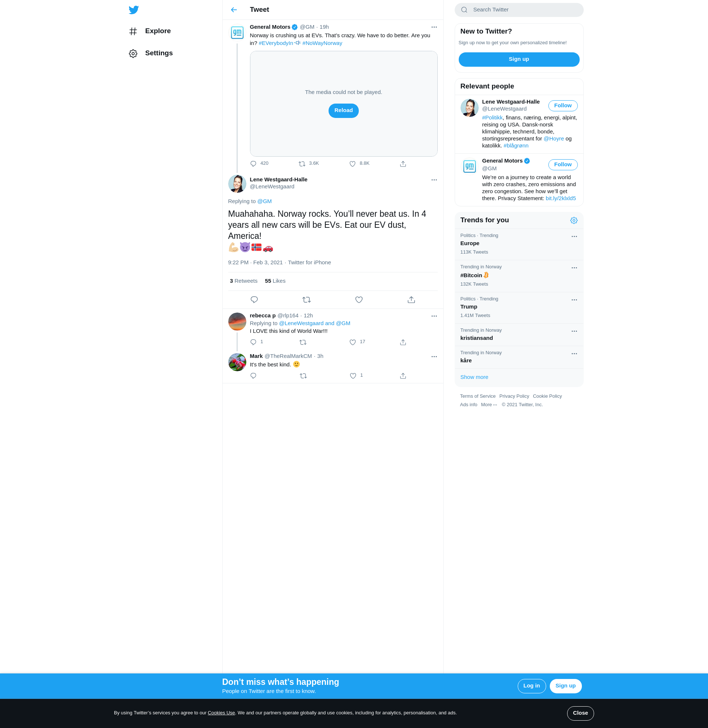View the 55 Likes list
Screen dimensions: 708x728
[x=275, y=281]
